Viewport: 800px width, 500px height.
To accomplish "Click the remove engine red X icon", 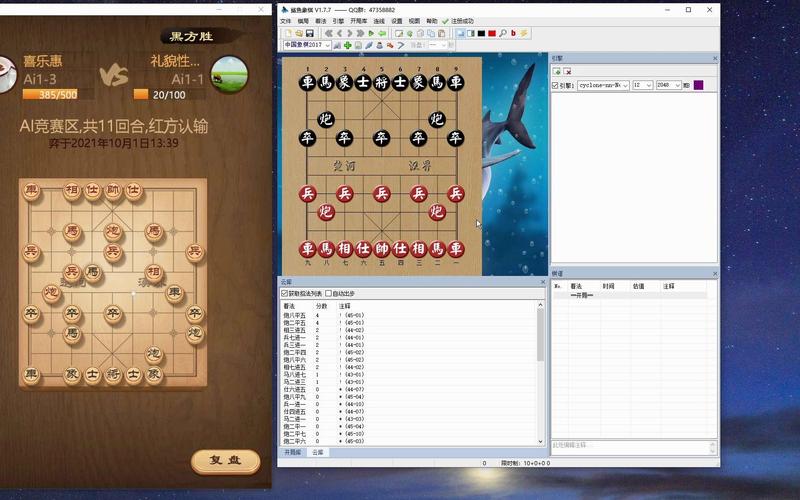I will [567, 71].
